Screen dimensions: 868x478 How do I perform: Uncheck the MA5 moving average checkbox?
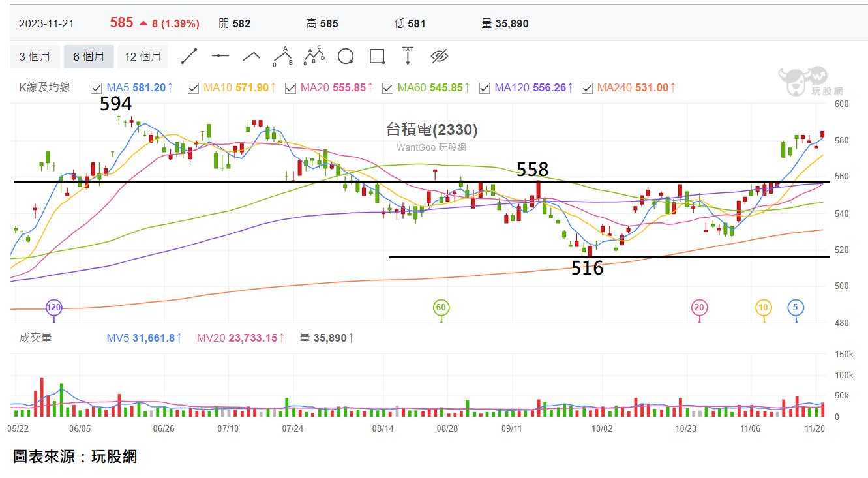[x=97, y=88]
